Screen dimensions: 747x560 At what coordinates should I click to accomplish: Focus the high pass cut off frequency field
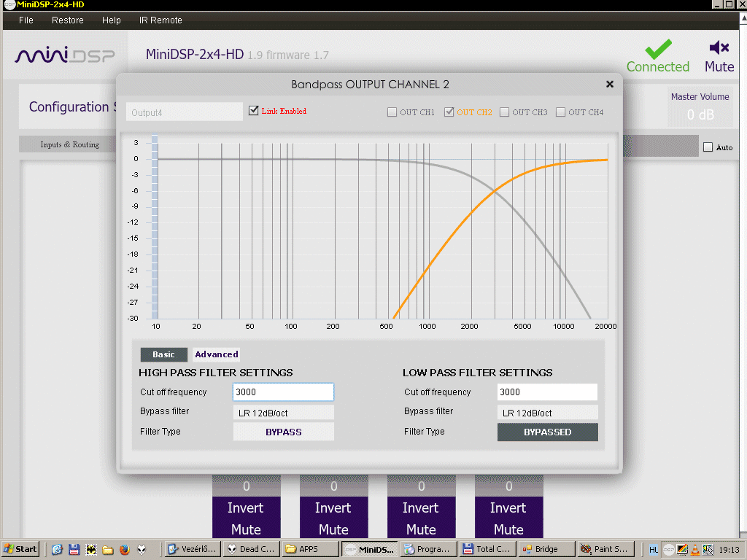click(283, 392)
